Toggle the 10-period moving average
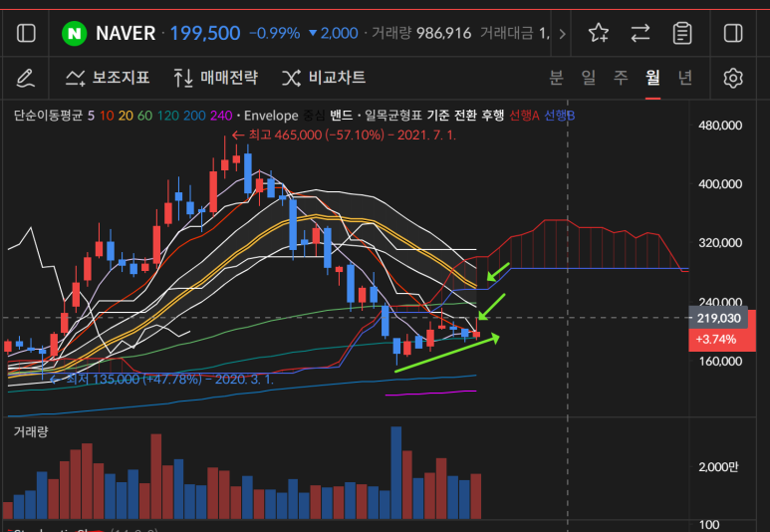This screenshot has width=770, height=532. [x=107, y=116]
